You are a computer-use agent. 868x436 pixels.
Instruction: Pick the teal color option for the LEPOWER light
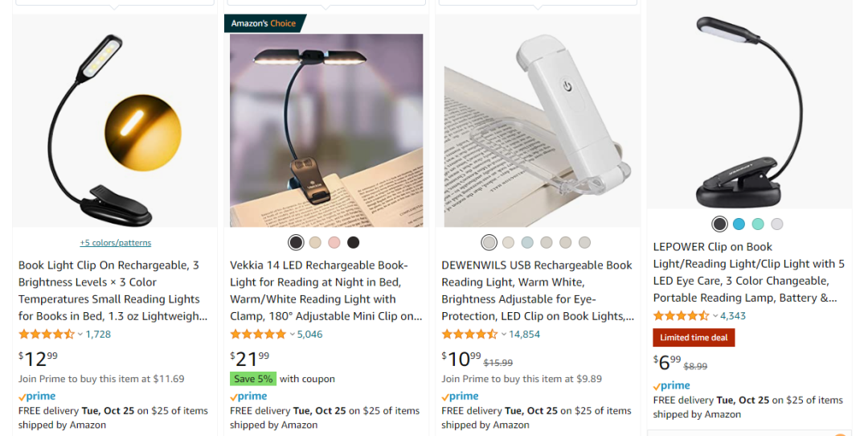pyautogui.click(x=758, y=224)
